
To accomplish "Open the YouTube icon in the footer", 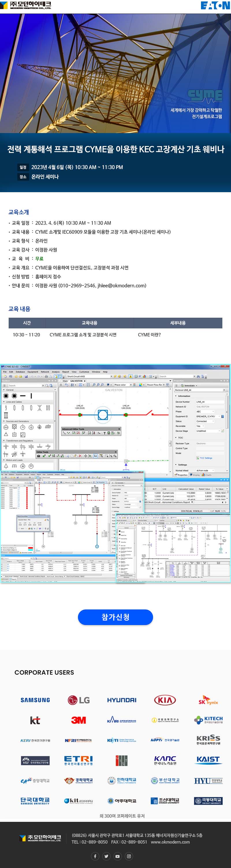I will (117, 856).
